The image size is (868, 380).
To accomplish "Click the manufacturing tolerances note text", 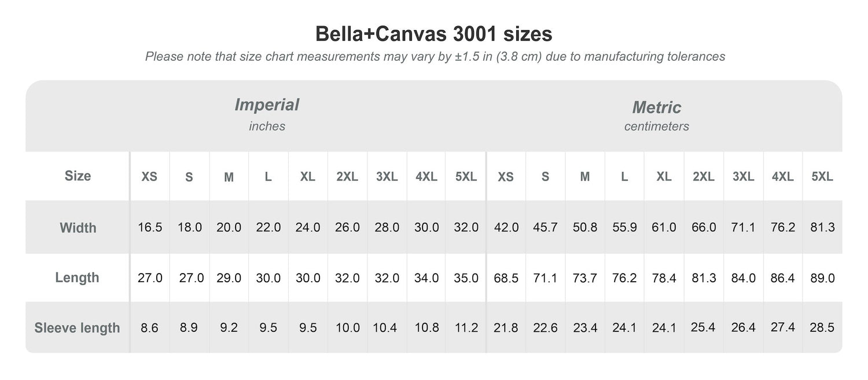I will click(435, 57).
